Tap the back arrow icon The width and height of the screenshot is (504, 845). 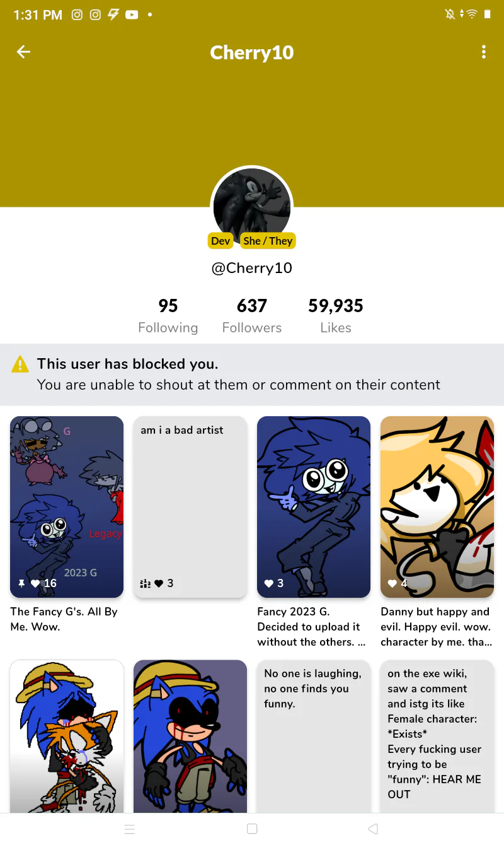23,52
